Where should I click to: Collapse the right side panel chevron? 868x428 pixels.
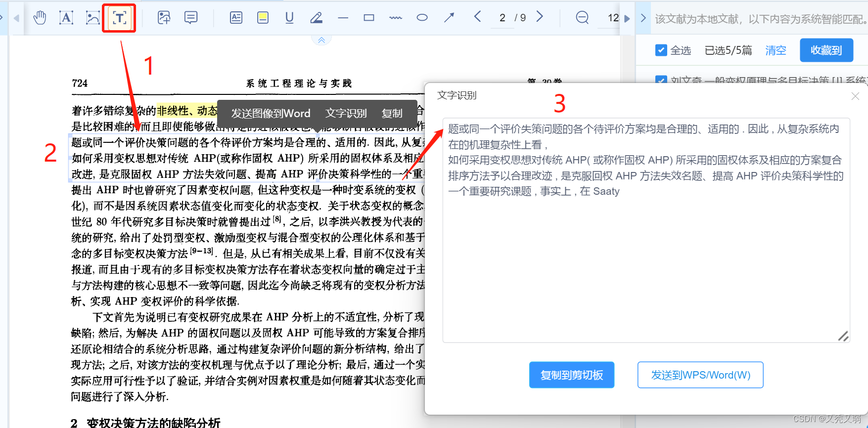643,18
